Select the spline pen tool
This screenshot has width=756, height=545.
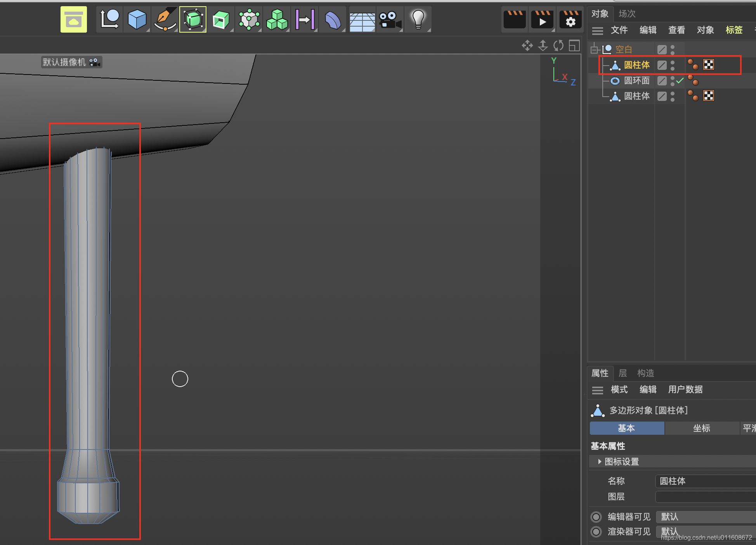pos(165,19)
